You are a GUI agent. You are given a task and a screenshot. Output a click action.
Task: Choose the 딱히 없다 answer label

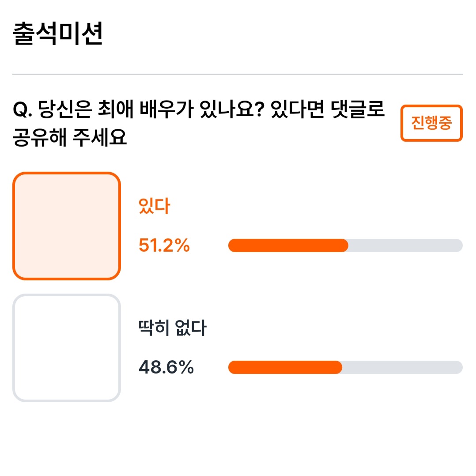pyautogui.click(x=172, y=328)
